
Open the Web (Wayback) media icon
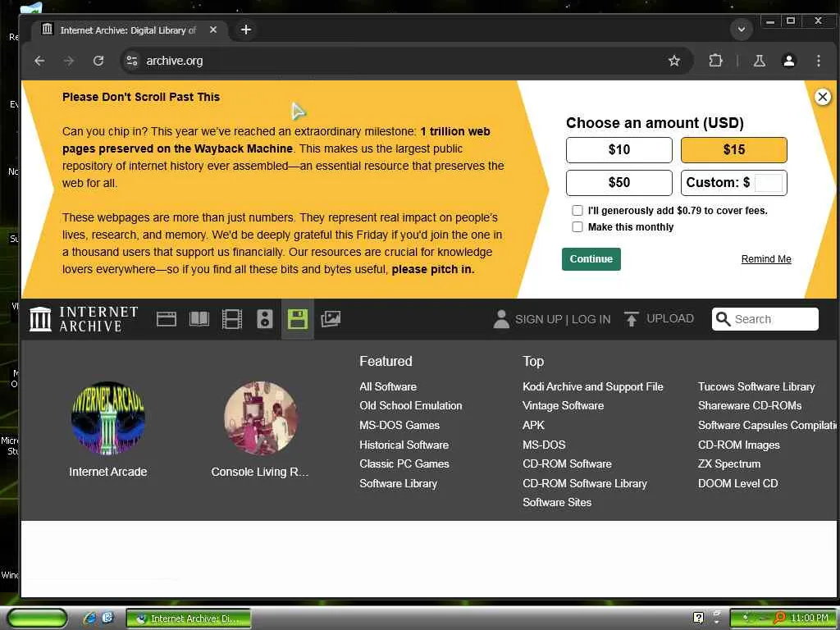(166, 319)
